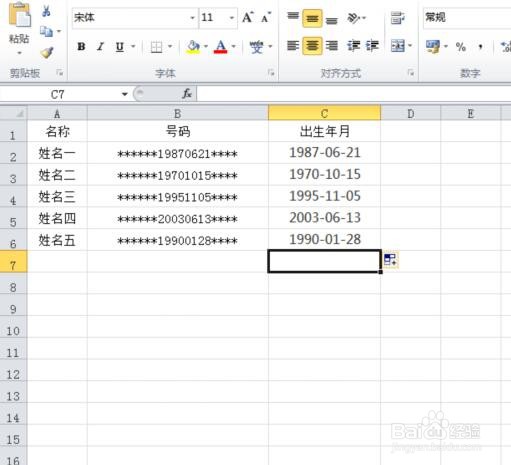Click the fx insert function button
This screenshot has height=465, width=511.
pyautogui.click(x=187, y=94)
